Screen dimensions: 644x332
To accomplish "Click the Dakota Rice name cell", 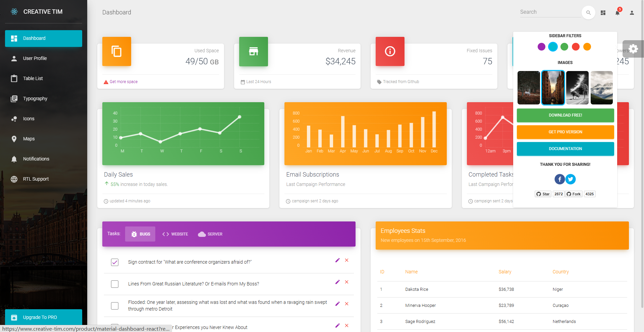I will 417,289.
